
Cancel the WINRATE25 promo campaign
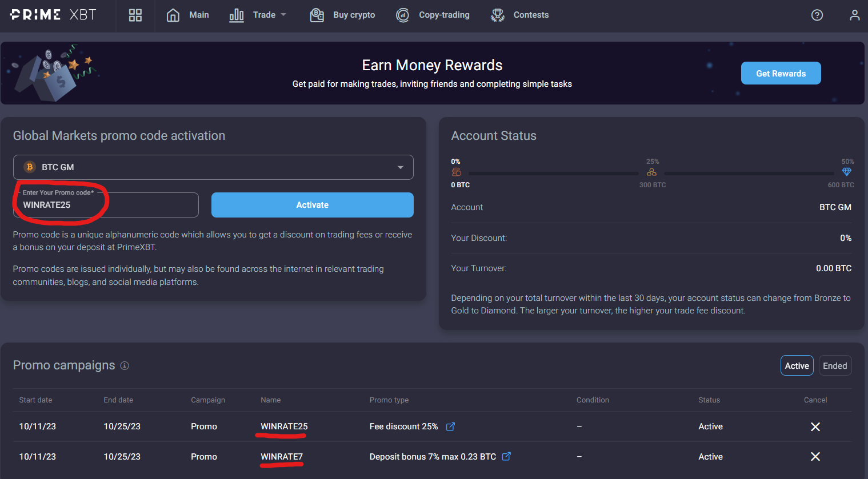(x=815, y=426)
